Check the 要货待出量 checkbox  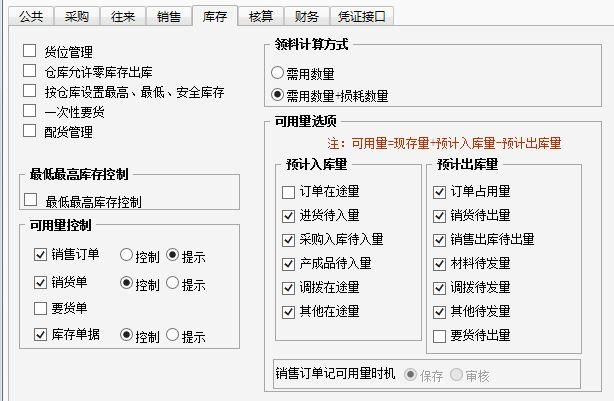[x=439, y=336]
